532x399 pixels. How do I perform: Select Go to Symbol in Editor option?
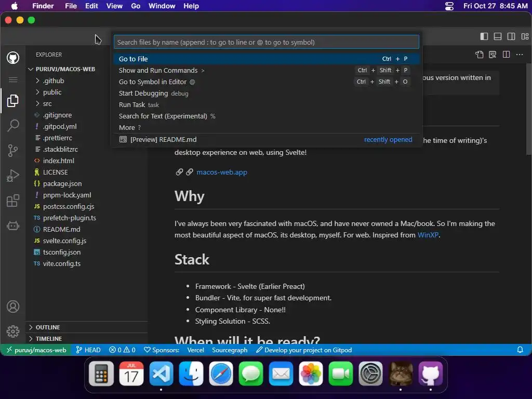[x=267, y=82]
